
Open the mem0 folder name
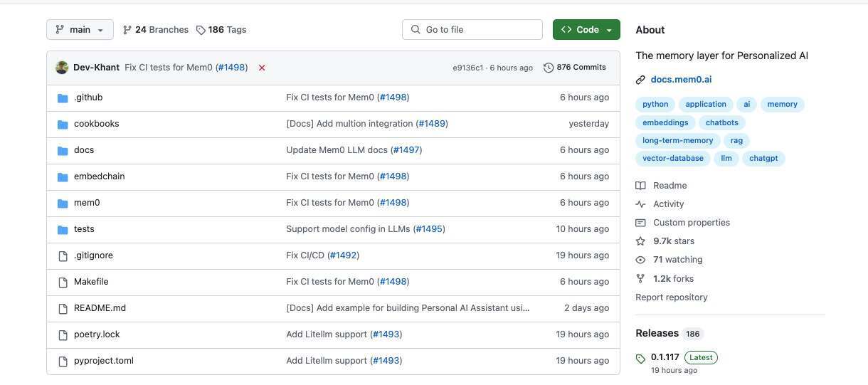pos(87,203)
